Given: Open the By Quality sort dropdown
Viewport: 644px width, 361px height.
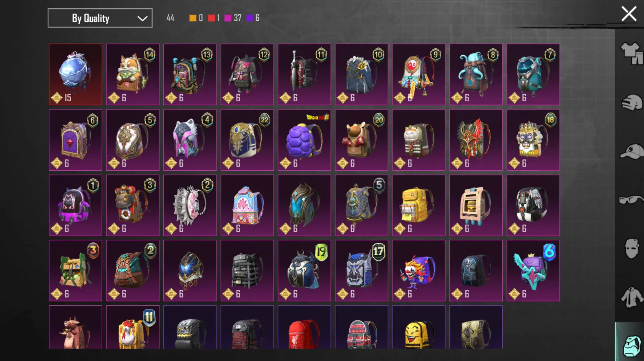Looking at the screenshot, I should 100,18.
